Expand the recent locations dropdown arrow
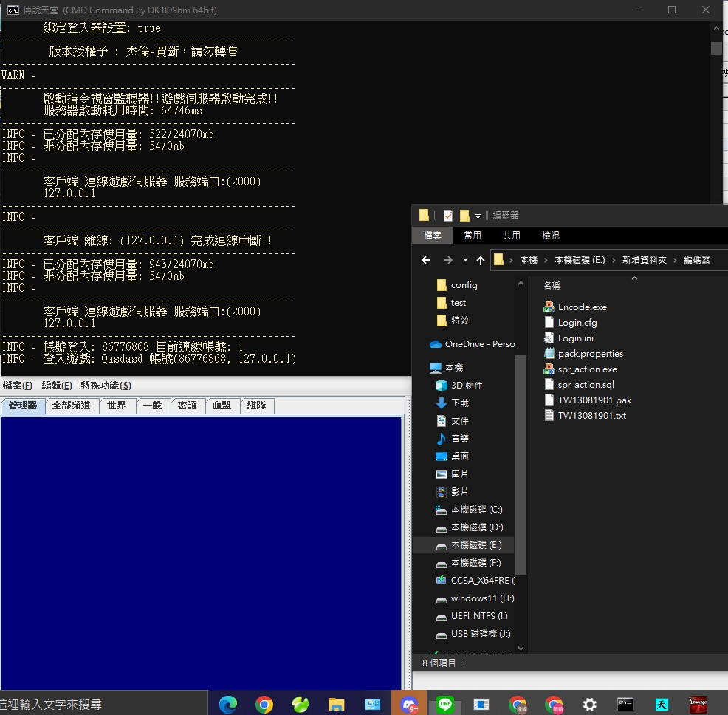The width and height of the screenshot is (728, 715). click(x=465, y=260)
